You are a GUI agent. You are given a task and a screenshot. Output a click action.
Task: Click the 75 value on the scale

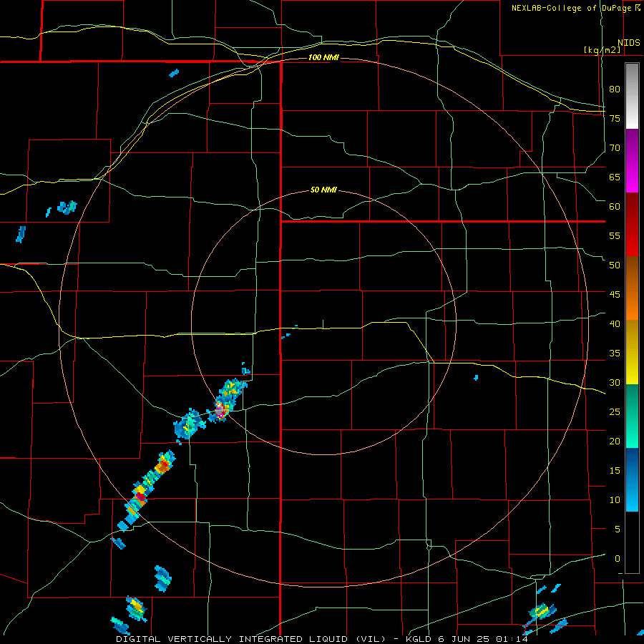coord(615,118)
